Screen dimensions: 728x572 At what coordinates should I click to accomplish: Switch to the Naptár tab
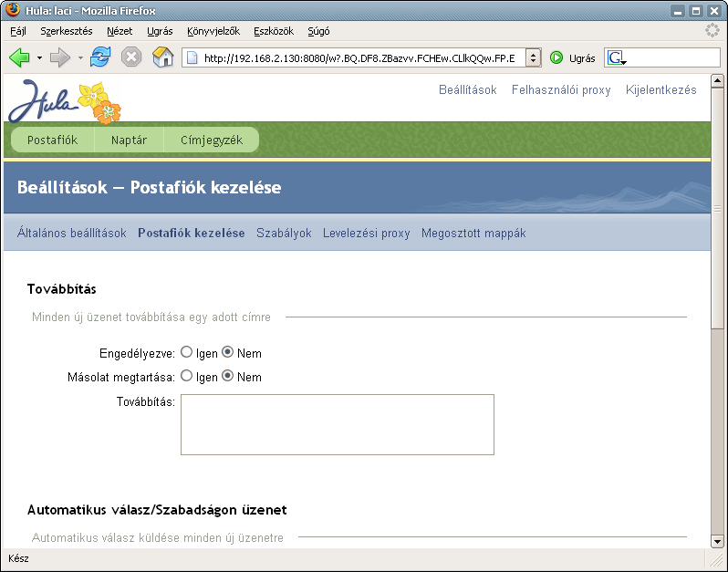[129, 140]
